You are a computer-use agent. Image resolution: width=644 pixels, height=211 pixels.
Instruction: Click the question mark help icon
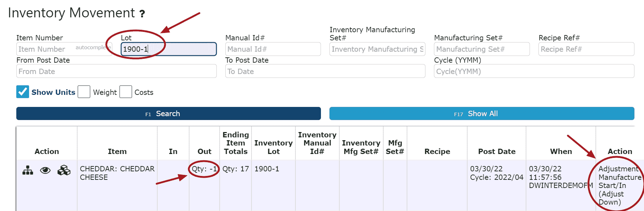coord(142,14)
